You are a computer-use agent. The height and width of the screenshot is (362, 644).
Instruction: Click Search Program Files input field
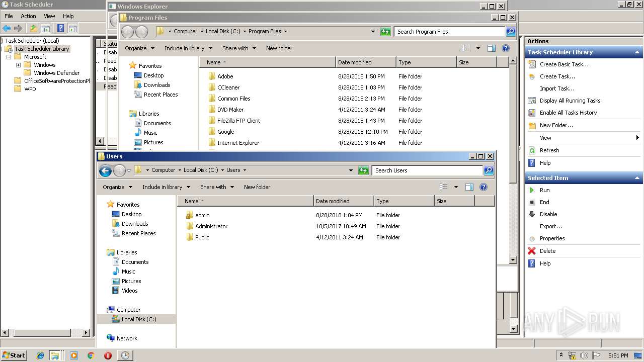[449, 32]
